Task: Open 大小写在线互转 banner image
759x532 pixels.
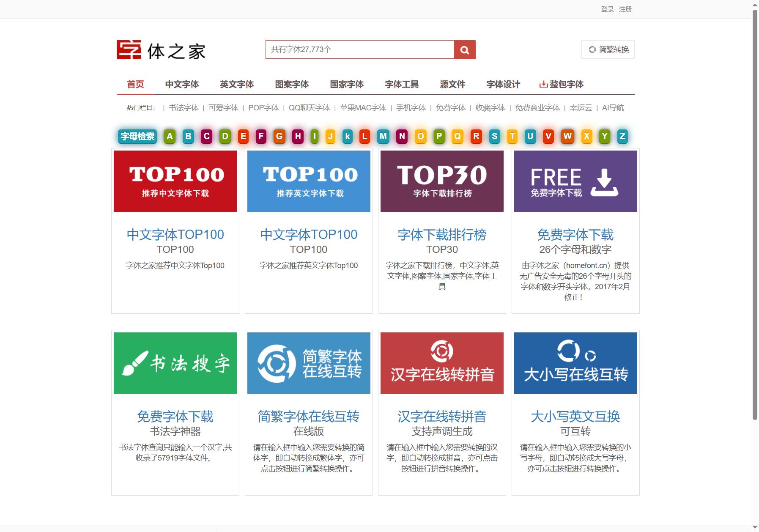Action: pos(575,363)
